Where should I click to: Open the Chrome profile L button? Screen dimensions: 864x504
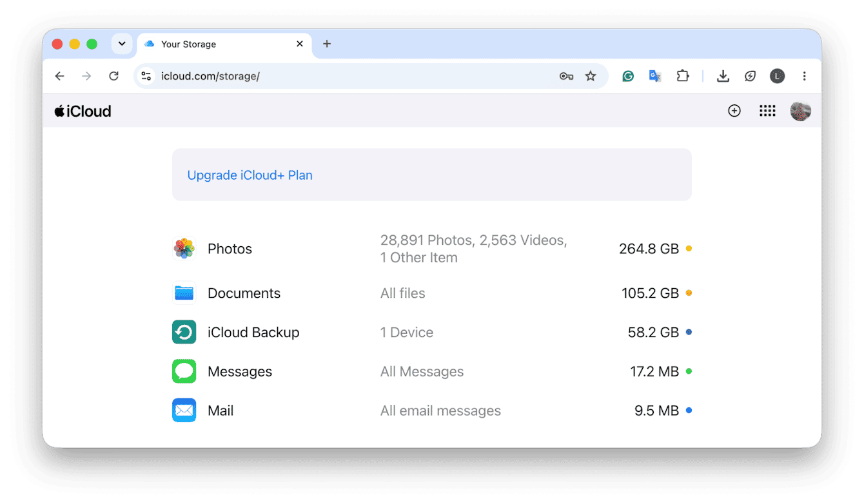click(778, 76)
